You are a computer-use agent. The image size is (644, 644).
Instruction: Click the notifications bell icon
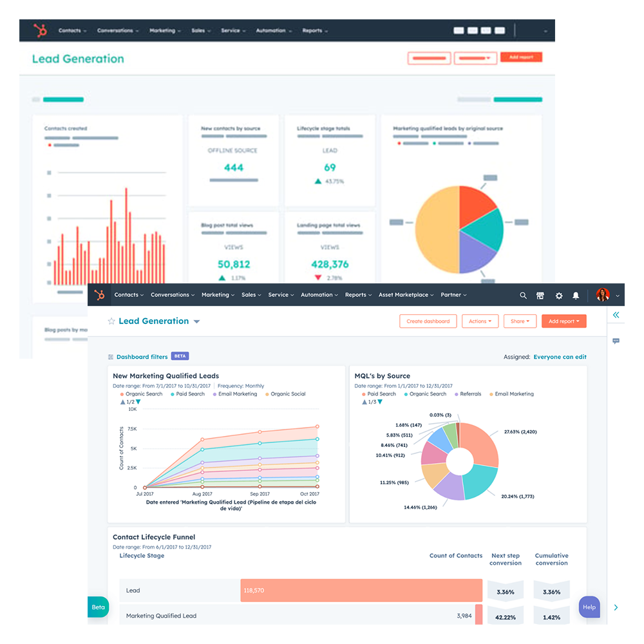click(x=576, y=296)
